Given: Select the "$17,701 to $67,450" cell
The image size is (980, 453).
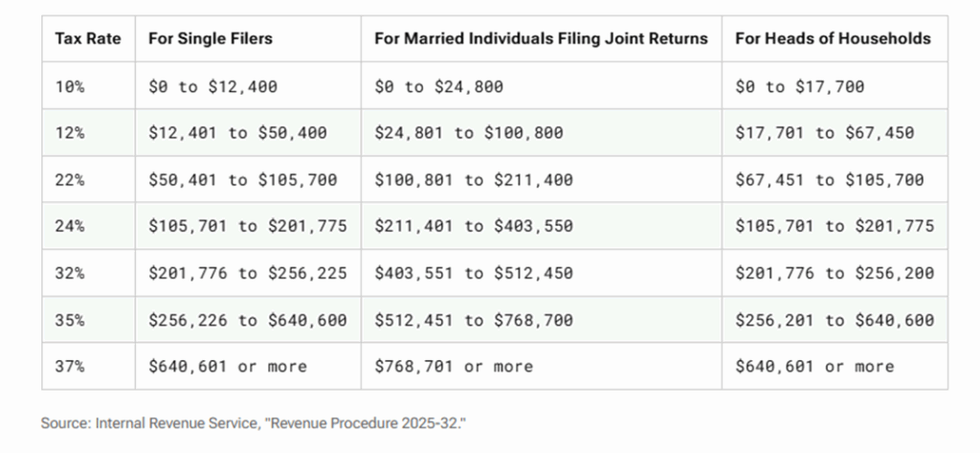Looking at the screenshot, I should tap(824, 133).
